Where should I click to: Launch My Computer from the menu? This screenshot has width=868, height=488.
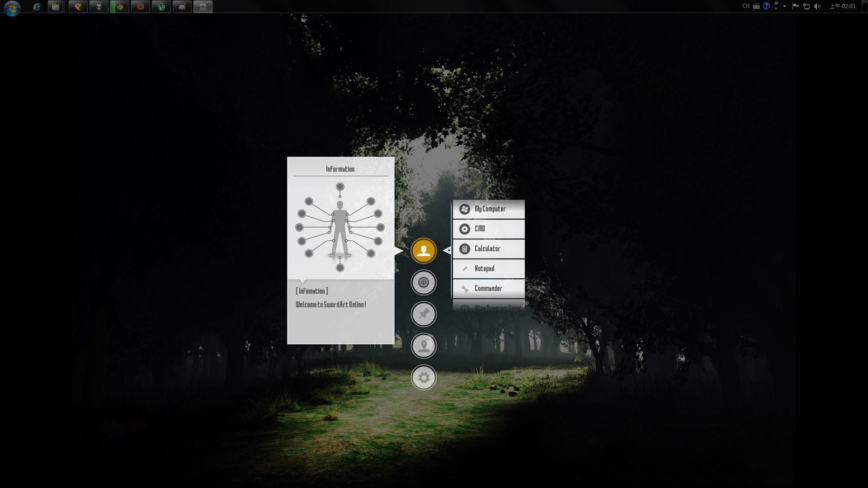tap(489, 209)
